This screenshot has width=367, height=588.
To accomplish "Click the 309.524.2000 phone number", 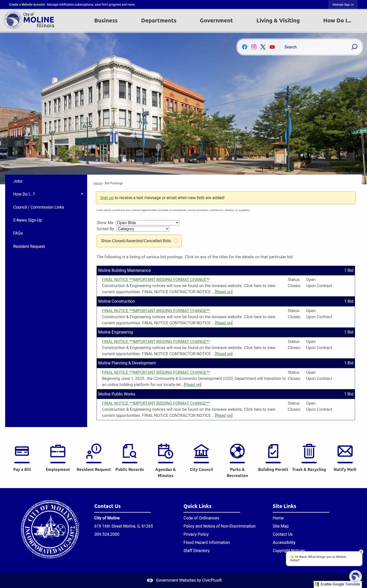I will click(x=107, y=534).
